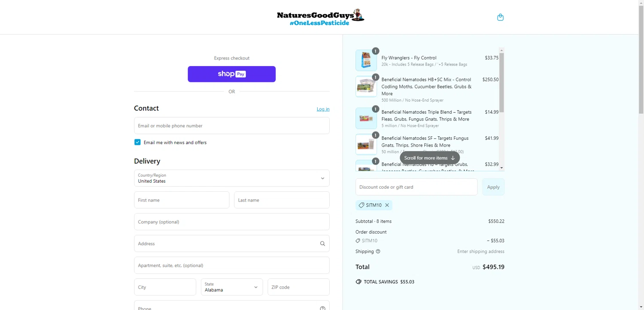
Task: Click the Nematodes SF product thumbnail
Action: click(366, 144)
